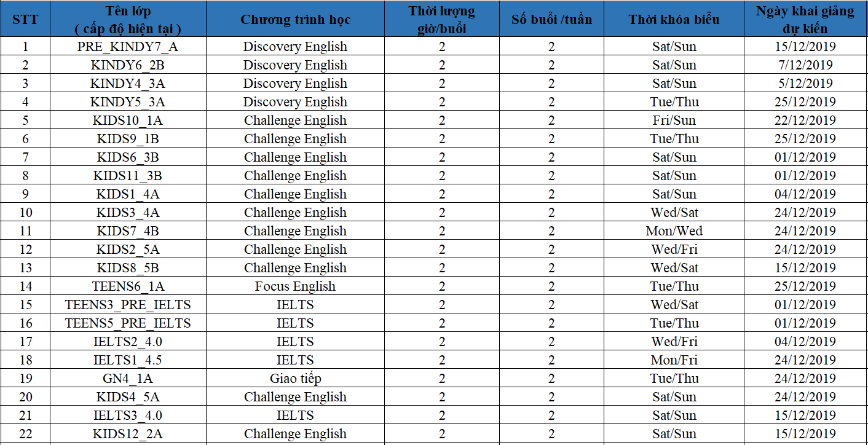Image resolution: width=868 pixels, height=445 pixels.
Task: Click the GN4_1A class cell
Action: tap(128, 379)
